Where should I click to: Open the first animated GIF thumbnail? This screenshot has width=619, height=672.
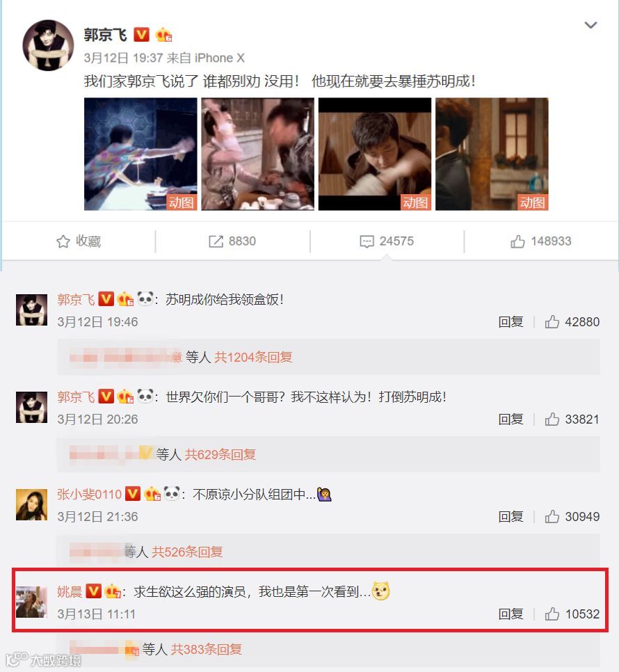(x=140, y=154)
